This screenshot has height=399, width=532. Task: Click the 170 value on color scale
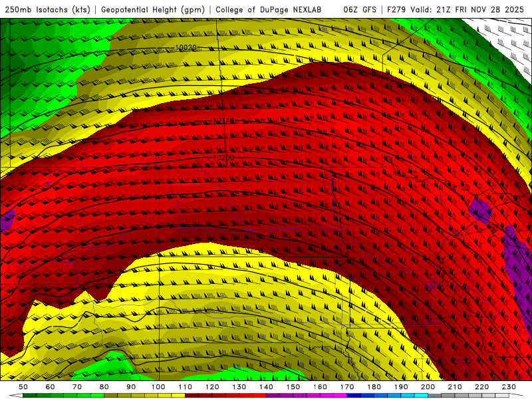click(x=347, y=387)
